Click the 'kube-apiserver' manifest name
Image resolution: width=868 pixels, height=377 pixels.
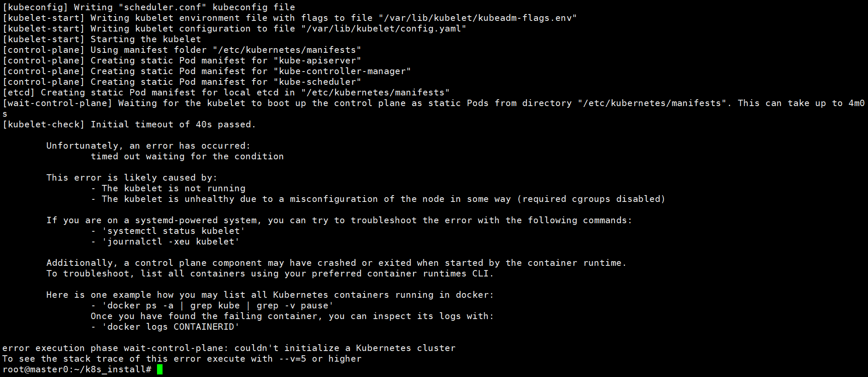point(317,60)
